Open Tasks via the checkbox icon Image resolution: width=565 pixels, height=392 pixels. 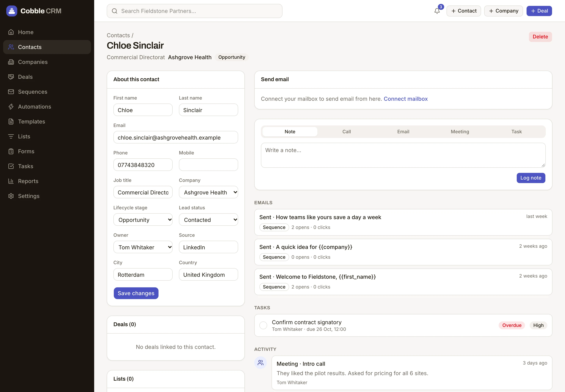[x=11, y=166]
